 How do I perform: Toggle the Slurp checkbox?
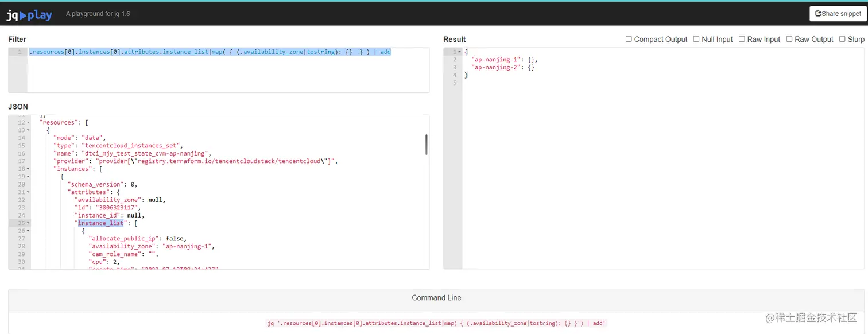(842, 39)
